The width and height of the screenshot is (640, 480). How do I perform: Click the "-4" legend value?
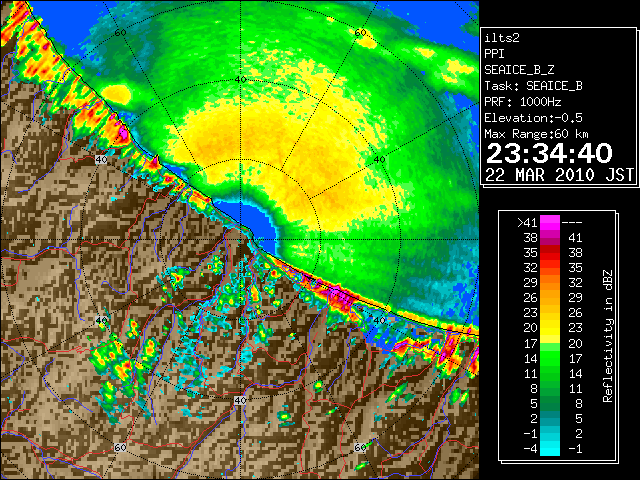(x=530, y=449)
